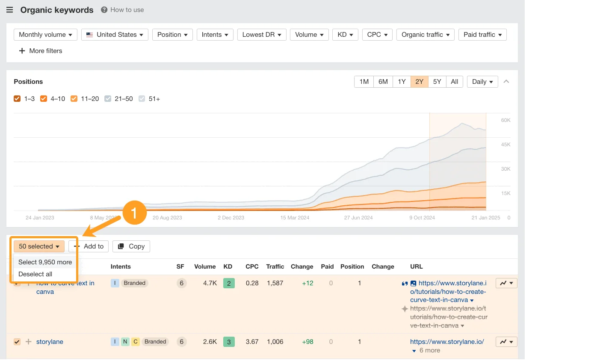
Task: Uncheck the 1–3 positions filter
Action: point(17,98)
